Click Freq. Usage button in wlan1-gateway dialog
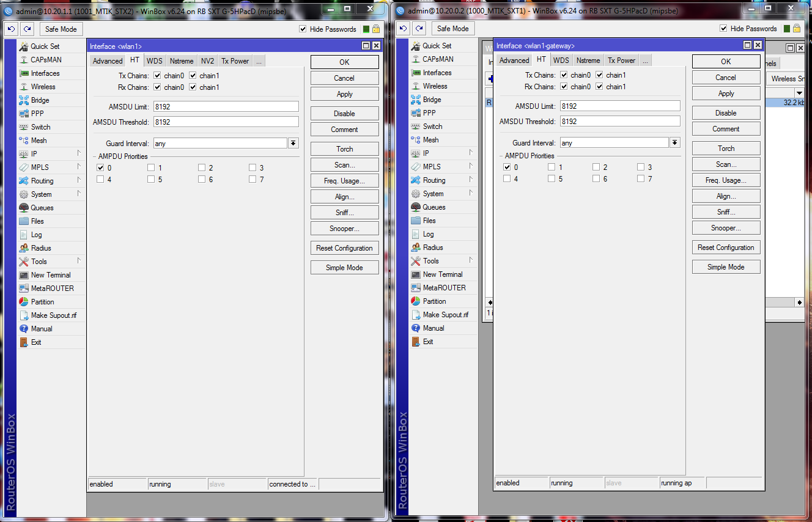Viewport: 812px width, 522px height. 726,180
